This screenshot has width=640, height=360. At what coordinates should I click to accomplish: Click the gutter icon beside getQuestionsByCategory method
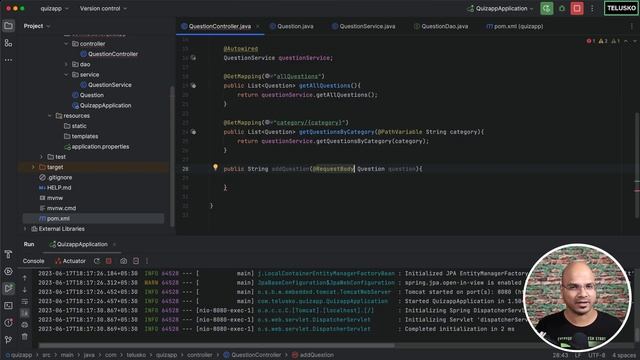(x=193, y=132)
